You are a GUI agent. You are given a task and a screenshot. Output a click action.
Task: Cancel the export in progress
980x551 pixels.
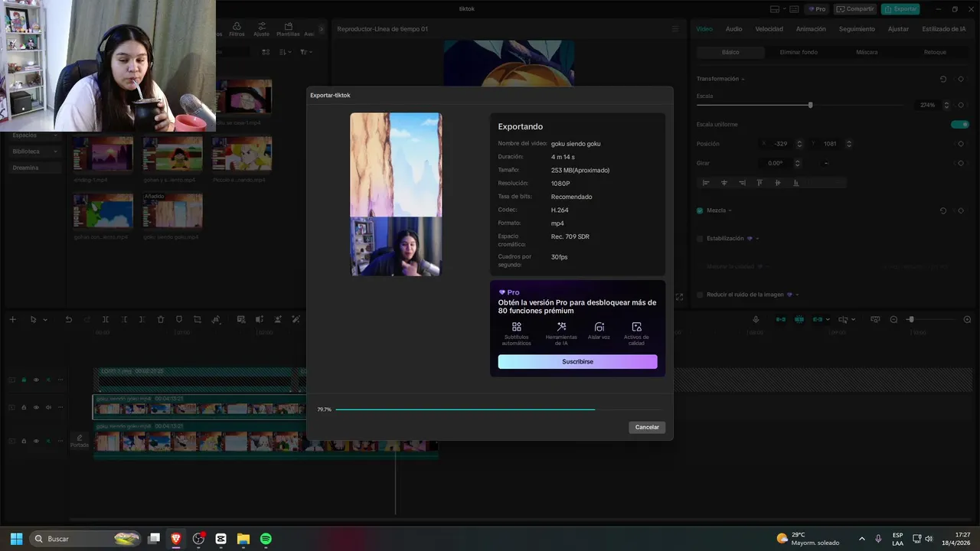(x=647, y=427)
